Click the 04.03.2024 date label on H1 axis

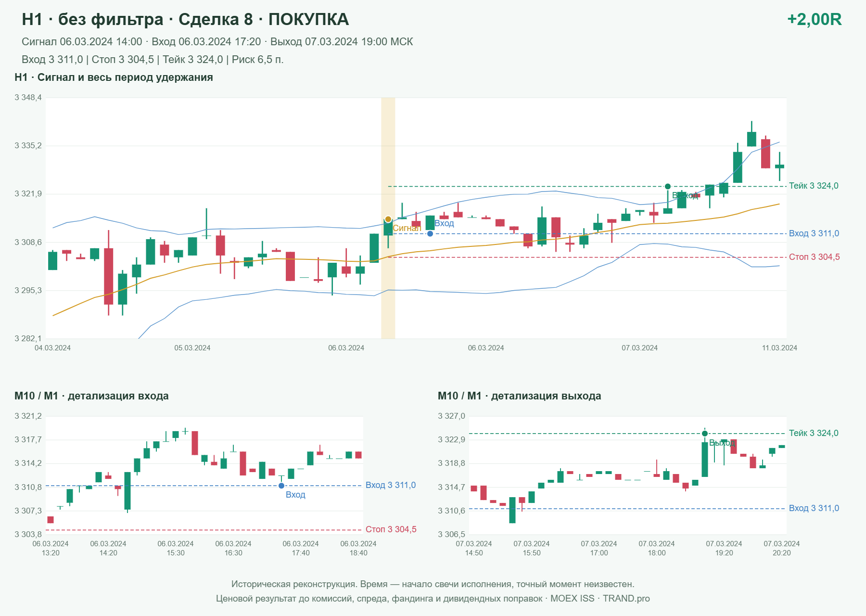(52, 348)
